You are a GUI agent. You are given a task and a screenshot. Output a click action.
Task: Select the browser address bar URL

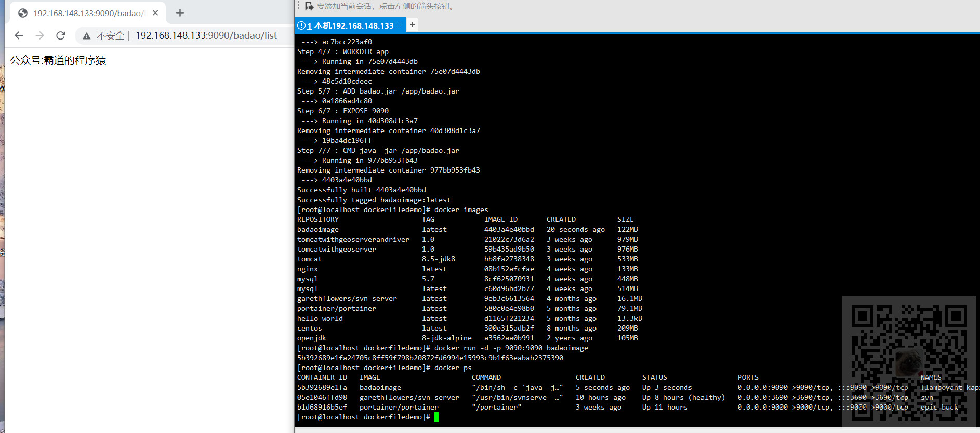(206, 35)
